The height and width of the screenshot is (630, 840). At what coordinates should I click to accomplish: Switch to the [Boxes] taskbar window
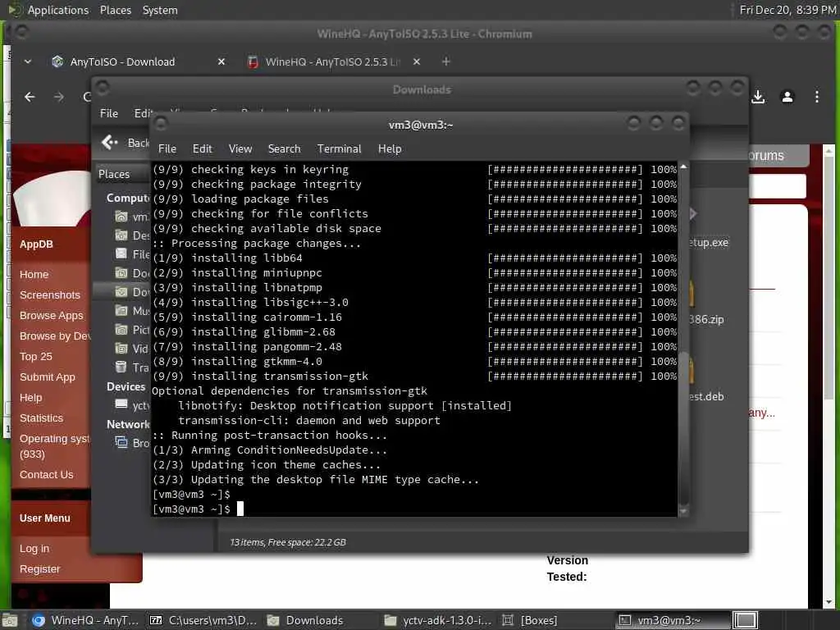click(531, 620)
